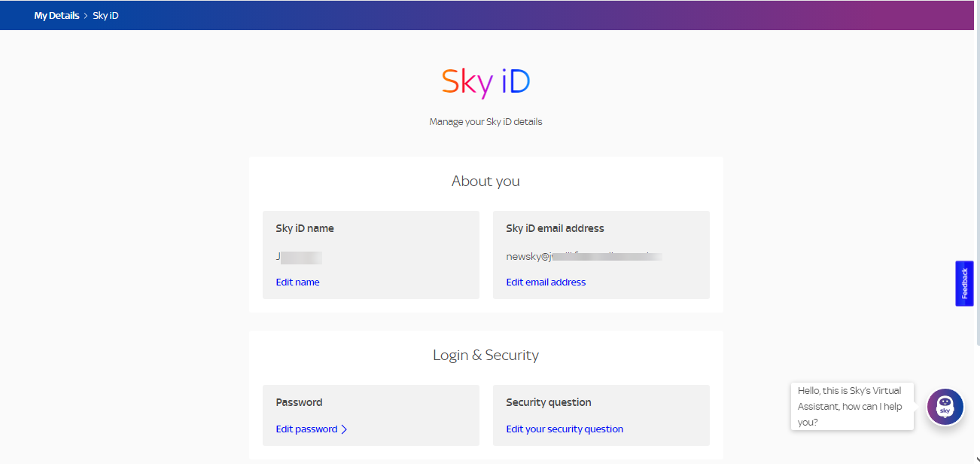Click Edit email address
Viewport: 980px width, 464px height.
546,282
